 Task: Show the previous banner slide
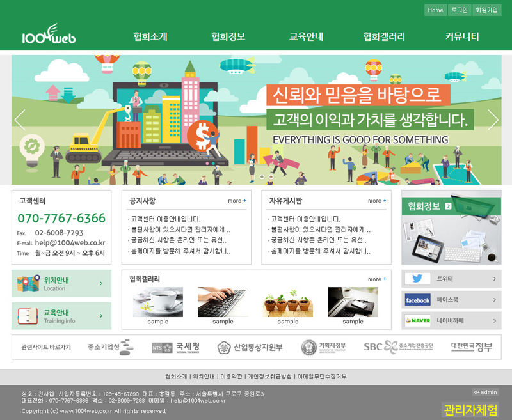point(20,120)
